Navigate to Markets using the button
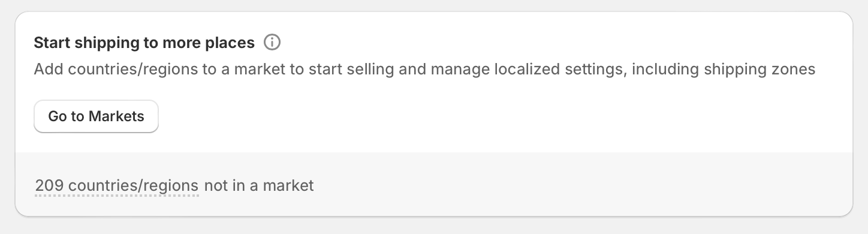Viewport: 868px width, 234px height. pos(96,116)
